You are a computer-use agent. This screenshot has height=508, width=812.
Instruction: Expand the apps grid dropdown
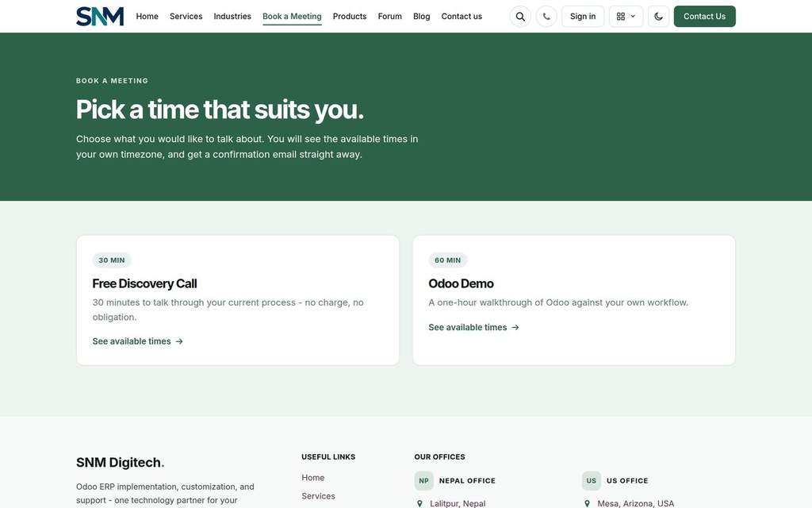click(x=626, y=17)
